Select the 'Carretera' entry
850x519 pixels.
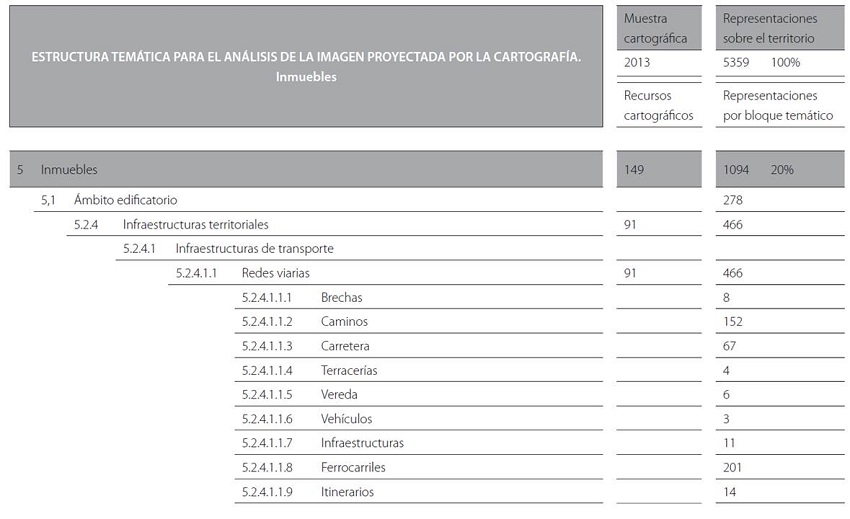(x=345, y=346)
